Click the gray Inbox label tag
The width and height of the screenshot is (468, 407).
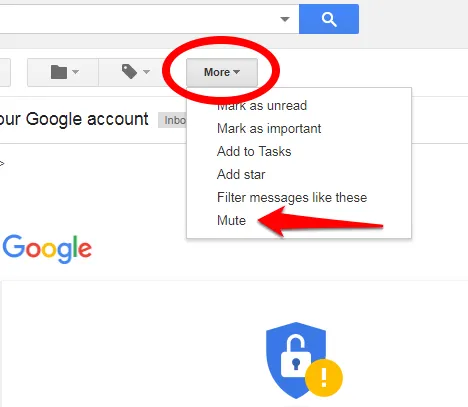point(172,120)
